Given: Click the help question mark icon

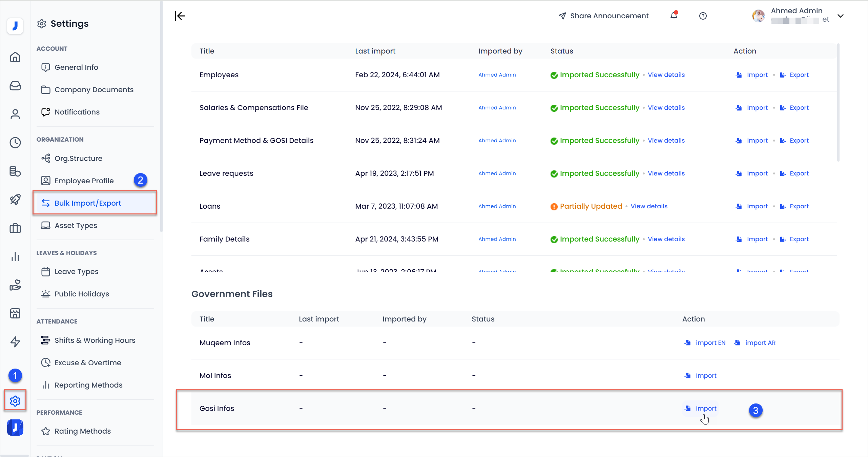Looking at the screenshot, I should (703, 16).
